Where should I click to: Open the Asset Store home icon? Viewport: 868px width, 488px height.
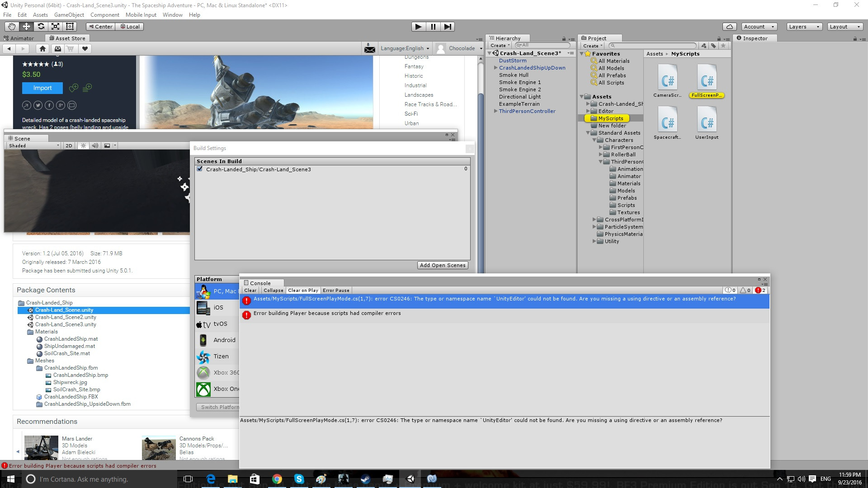(42, 49)
